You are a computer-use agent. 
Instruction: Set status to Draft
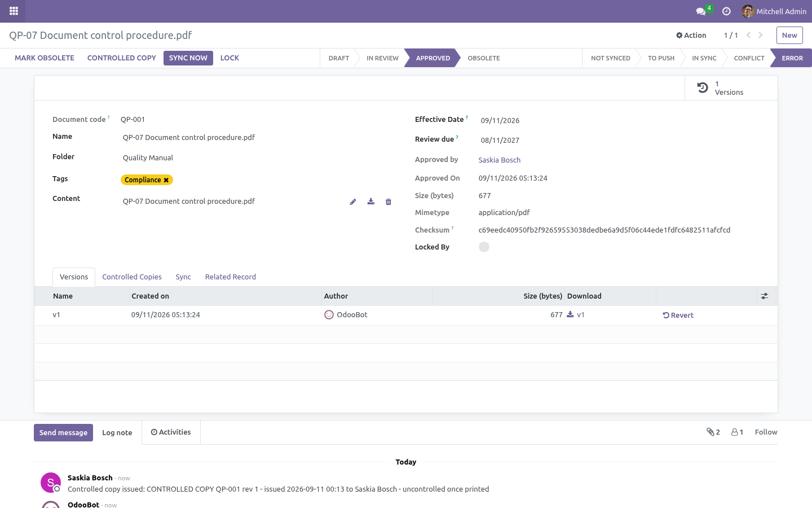coord(339,58)
